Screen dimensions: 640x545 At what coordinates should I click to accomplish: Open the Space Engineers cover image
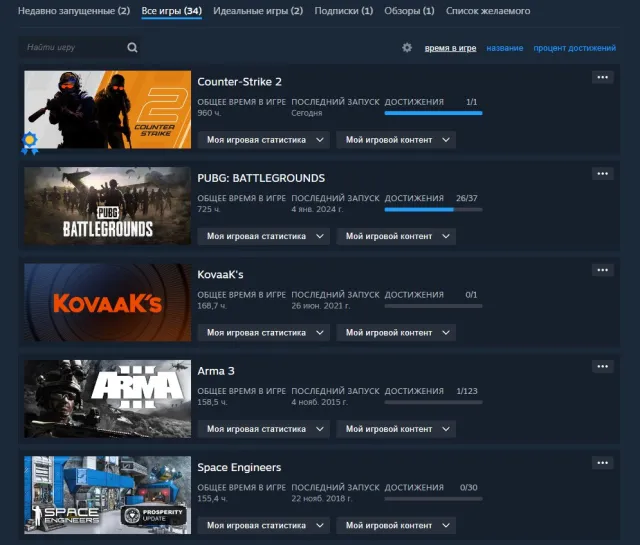(107, 495)
